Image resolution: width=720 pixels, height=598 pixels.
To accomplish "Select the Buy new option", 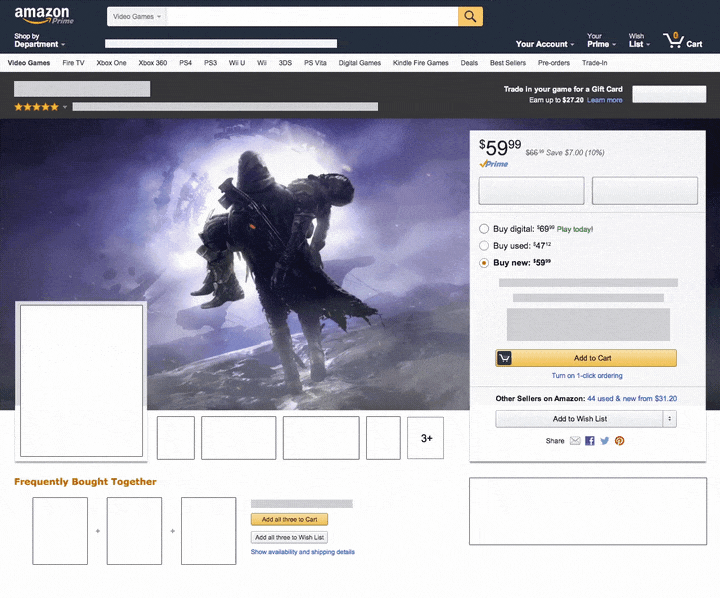I will (484, 263).
